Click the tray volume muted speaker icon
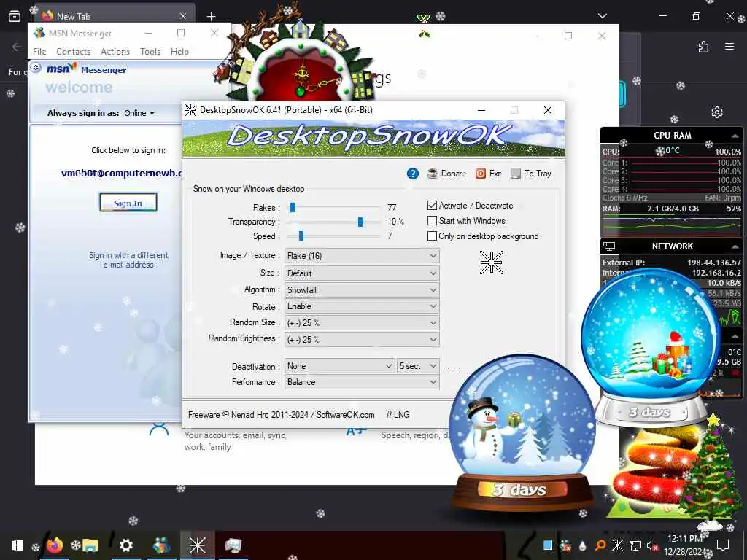The width and height of the screenshot is (747, 560). [x=651, y=545]
